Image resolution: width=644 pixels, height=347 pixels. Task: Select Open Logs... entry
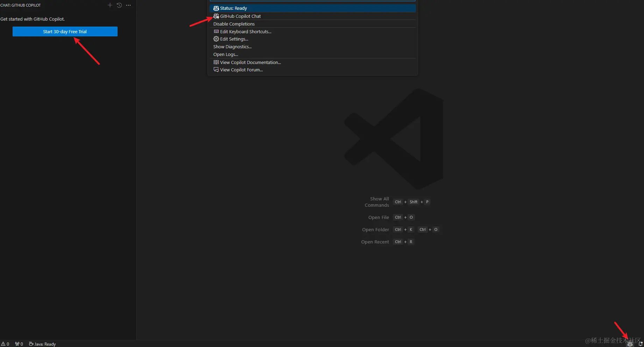coord(313,54)
